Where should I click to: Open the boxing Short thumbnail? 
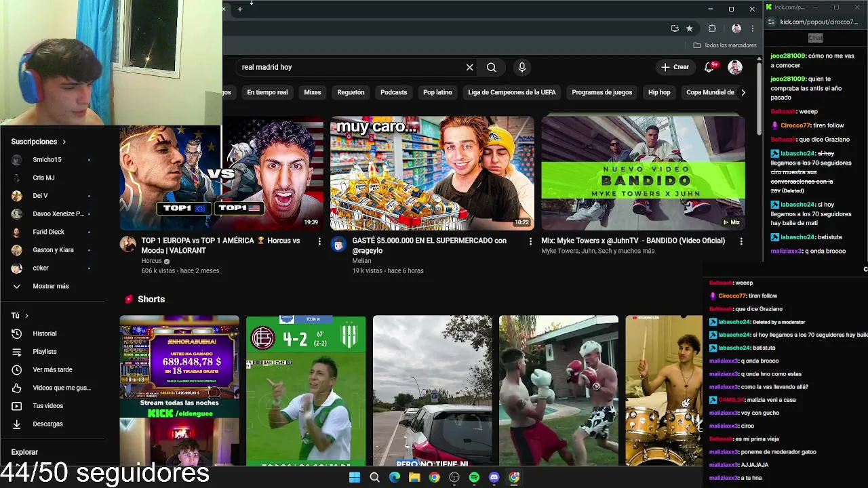point(559,390)
